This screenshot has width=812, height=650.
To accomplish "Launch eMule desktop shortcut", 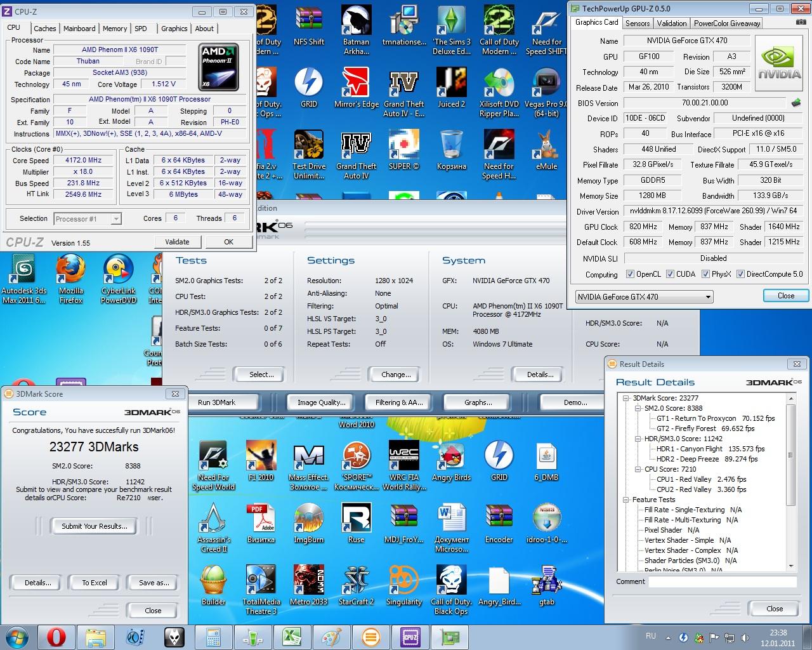I will 546,150.
